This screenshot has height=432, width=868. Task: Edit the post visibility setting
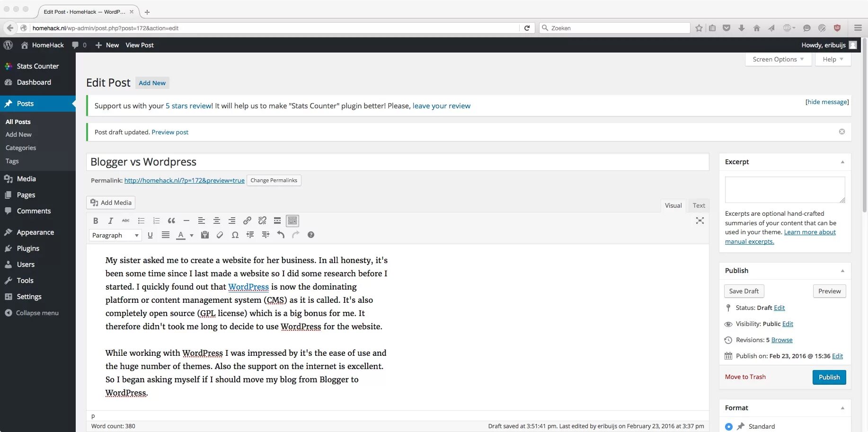pyautogui.click(x=788, y=324)
